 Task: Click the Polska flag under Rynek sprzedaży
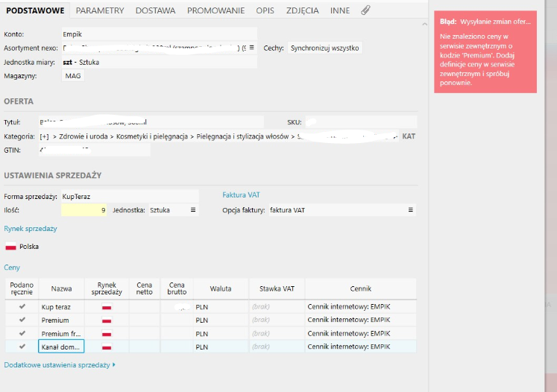pyautogui.click(x=10, y=247)
